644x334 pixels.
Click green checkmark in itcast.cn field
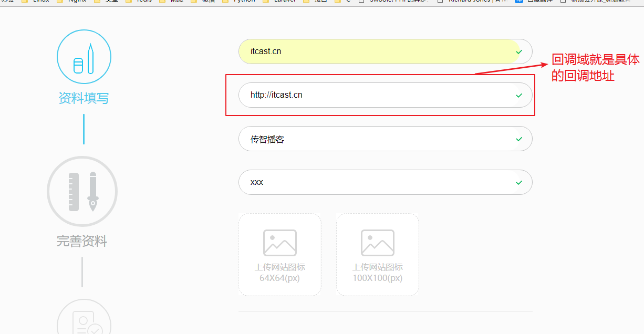(519, 52)
